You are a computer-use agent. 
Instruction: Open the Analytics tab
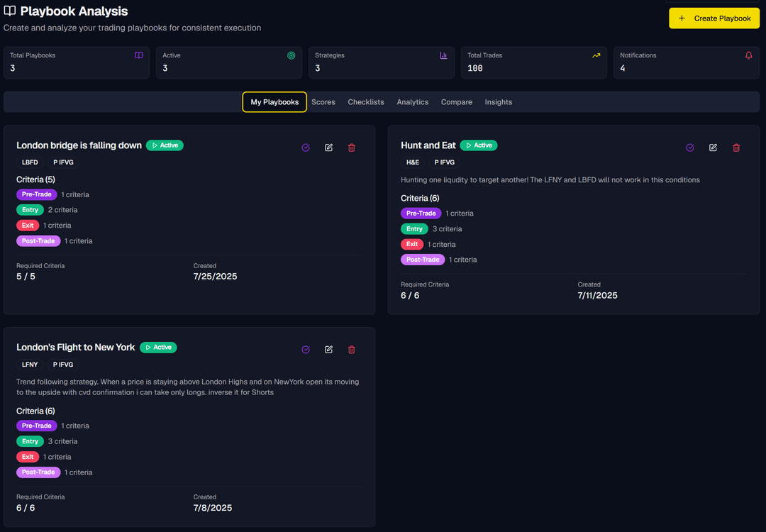pyautogui.click(x=412, y=102)
